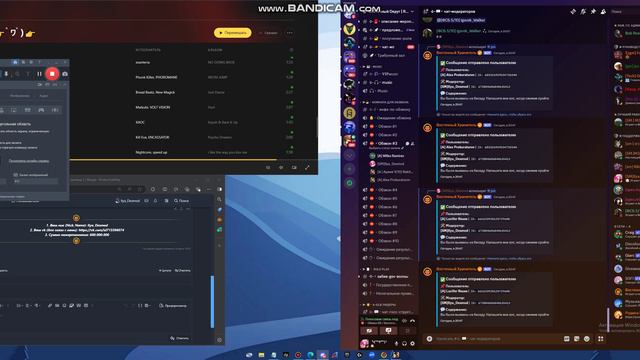The width and height of the screenshot is (640, 360).
Task: Open Discord user settings gear
Action: pos(412,344)
